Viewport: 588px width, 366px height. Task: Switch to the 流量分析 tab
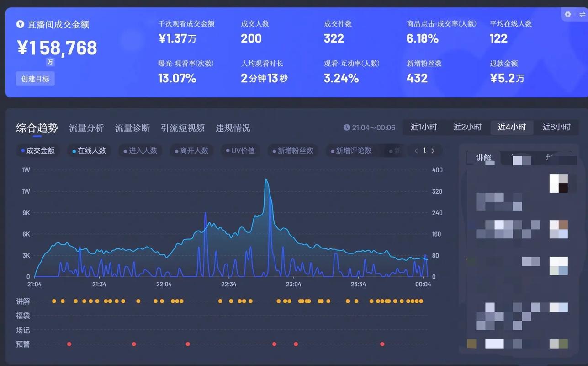[86, 128]
